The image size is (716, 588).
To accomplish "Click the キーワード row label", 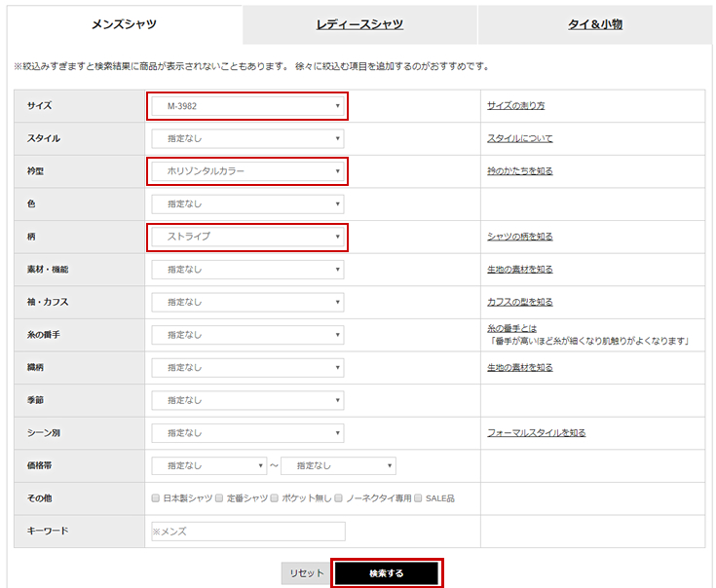I will 48,531.
